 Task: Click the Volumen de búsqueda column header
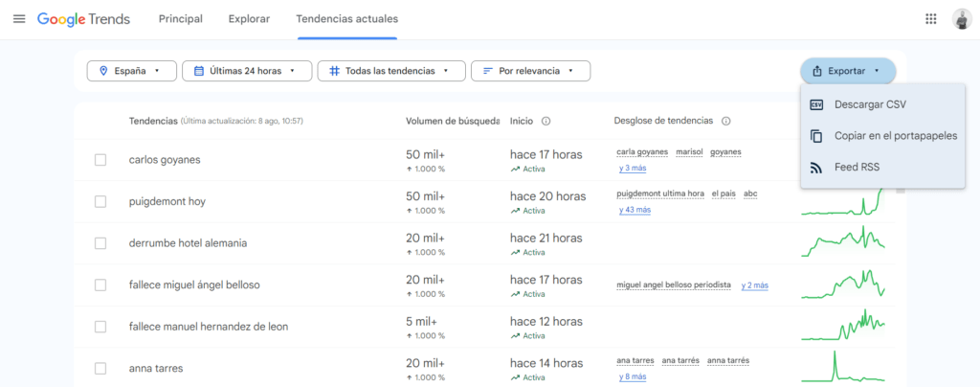point(453,122)
